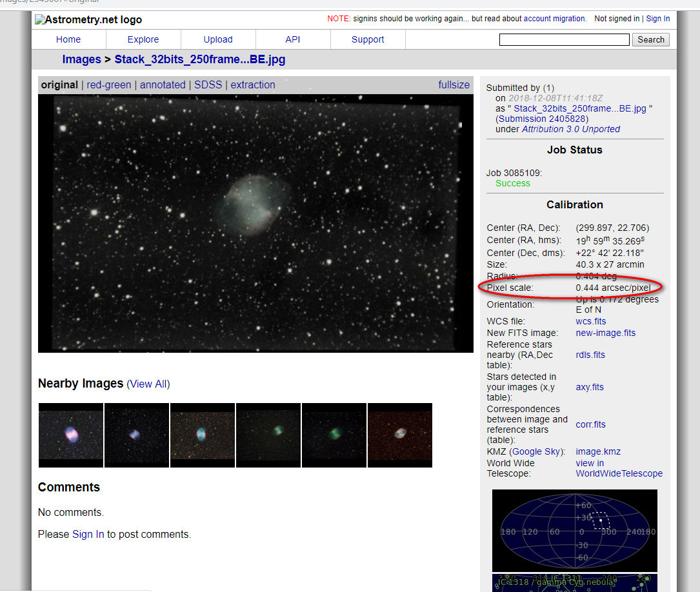Click View All nearby images
700x592 pixels.
click(148, 384)
